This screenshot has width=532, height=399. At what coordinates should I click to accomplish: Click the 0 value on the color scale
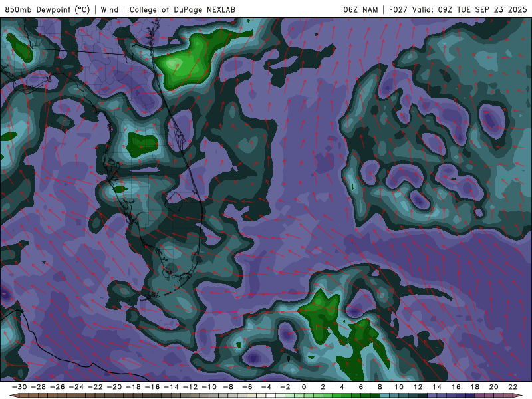[x=304, y=387]
